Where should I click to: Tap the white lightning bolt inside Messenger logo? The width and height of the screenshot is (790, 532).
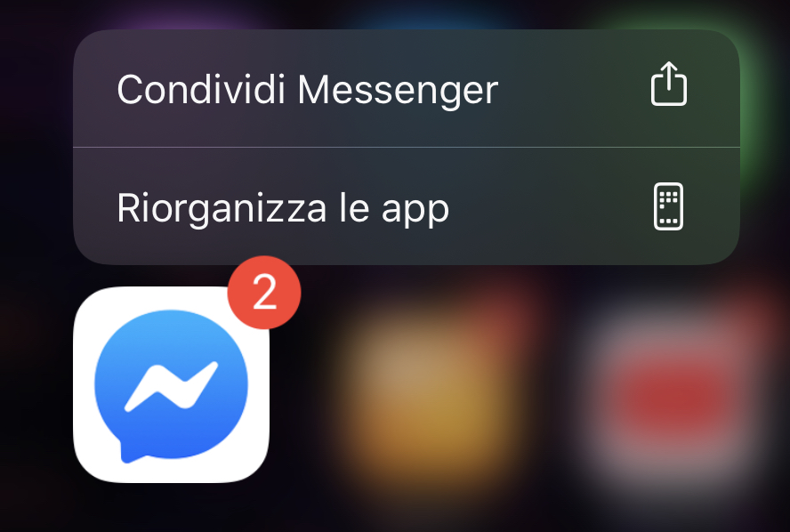pyautogui.click(x=172, y=385)
